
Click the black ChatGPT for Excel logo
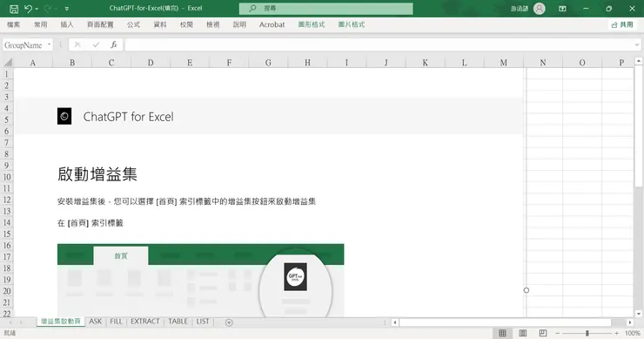(64, 117)
